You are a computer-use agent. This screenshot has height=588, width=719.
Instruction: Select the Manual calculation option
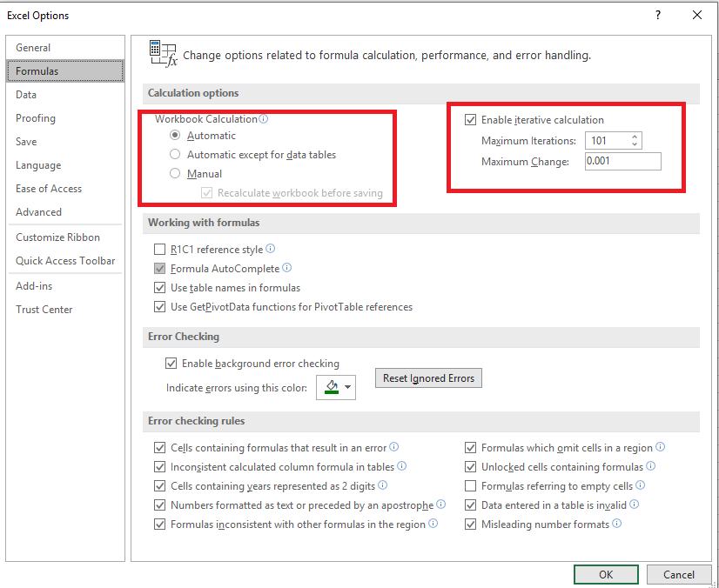[x=175, y=174]
